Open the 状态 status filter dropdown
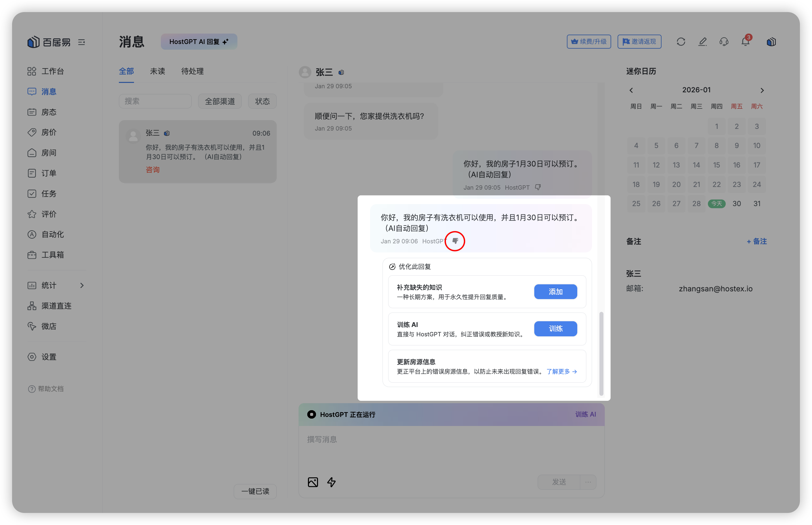The width and height of the screenshot is (812, 525). pyautogui.click(x=262, y=101)
